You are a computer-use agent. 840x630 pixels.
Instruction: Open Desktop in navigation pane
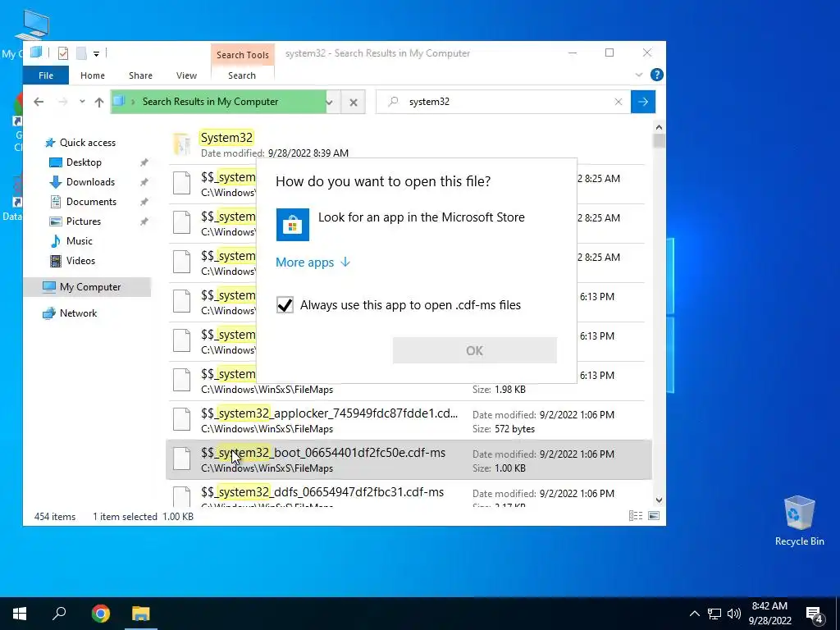(x=84, y=162)
